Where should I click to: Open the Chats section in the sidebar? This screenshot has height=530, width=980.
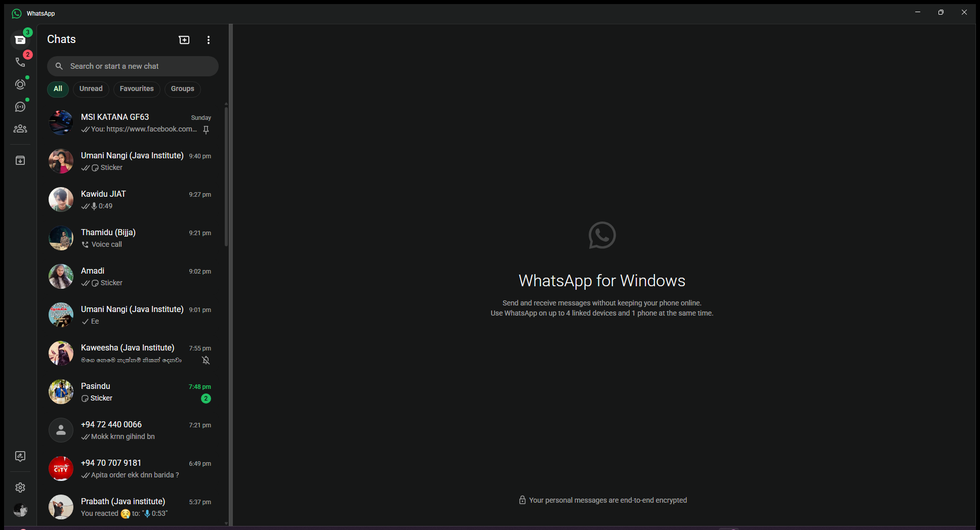[20, 39]
